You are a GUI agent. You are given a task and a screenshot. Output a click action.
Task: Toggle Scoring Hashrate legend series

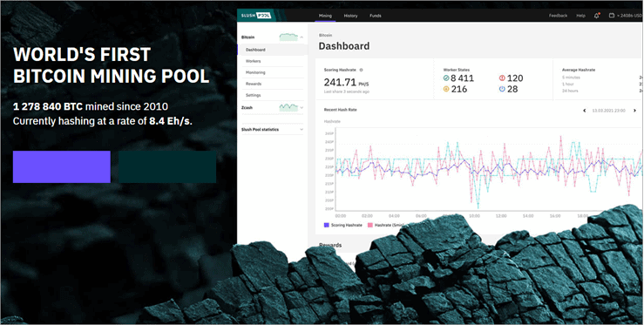(343, 225)
